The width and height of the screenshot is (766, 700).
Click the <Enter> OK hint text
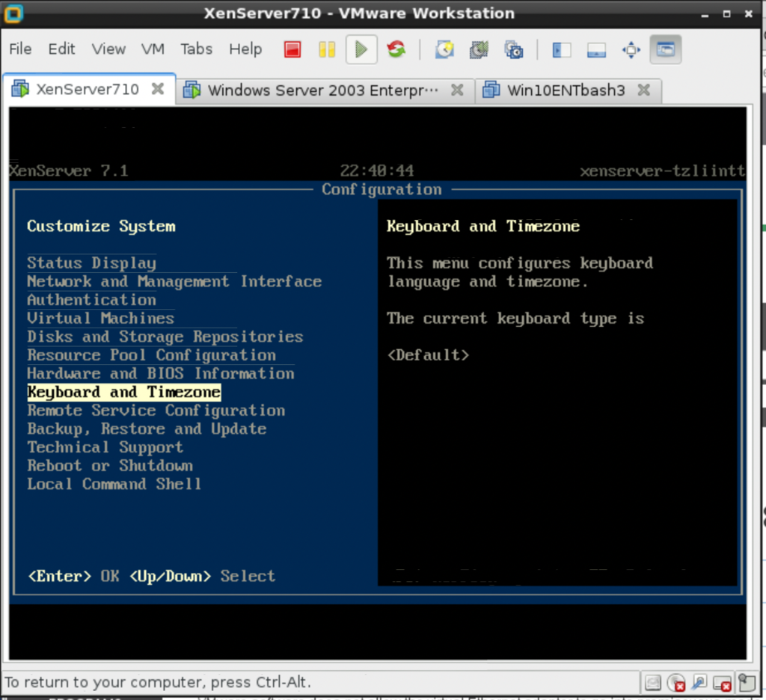point(73,576)
